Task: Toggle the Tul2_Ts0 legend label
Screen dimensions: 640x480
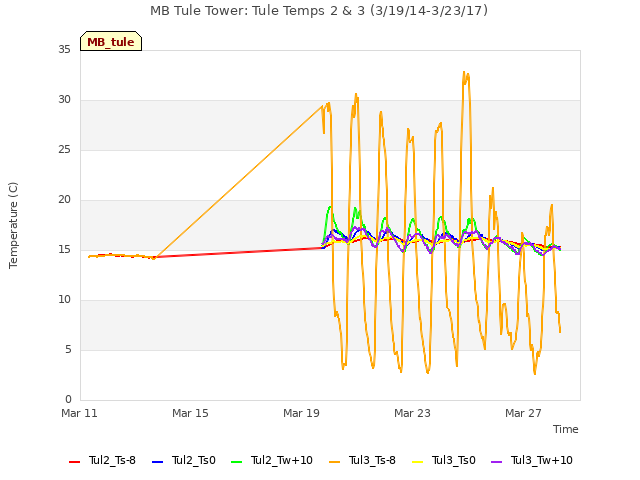Action: pos(193,460)
